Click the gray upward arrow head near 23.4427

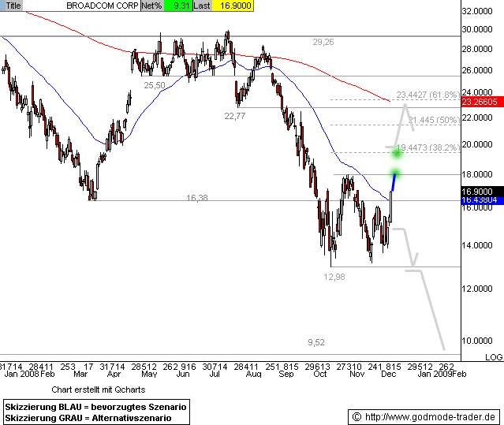[405, 107]
